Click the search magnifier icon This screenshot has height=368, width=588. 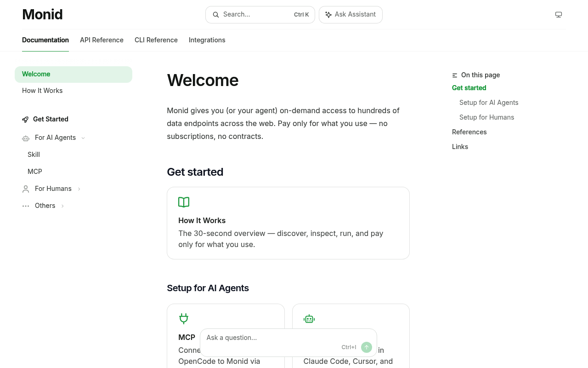pyautogui.click(x=216, y=15)
